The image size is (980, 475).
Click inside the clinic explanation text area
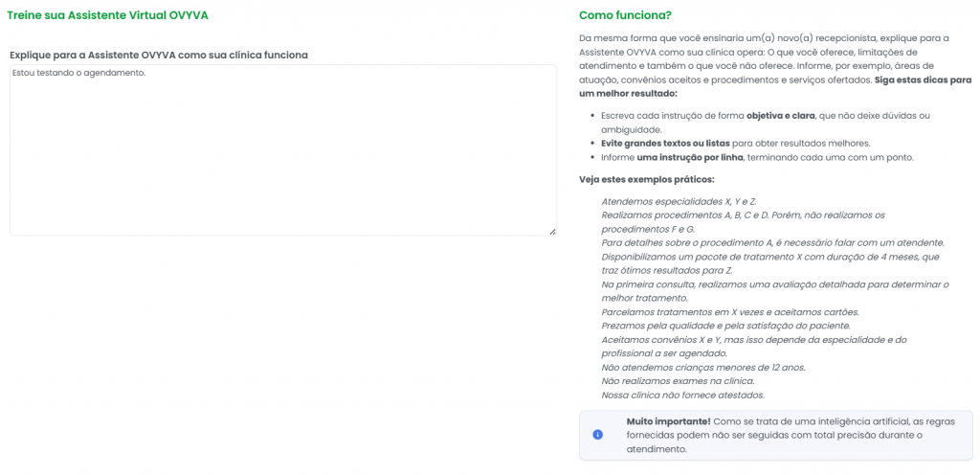point(282,163)
